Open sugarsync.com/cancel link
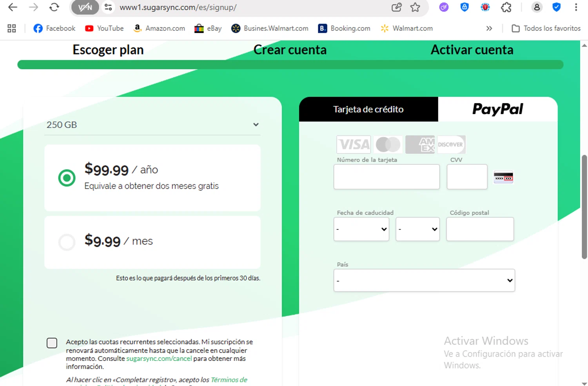This screenshot has height=386, width=588. [x=159, y=359]
